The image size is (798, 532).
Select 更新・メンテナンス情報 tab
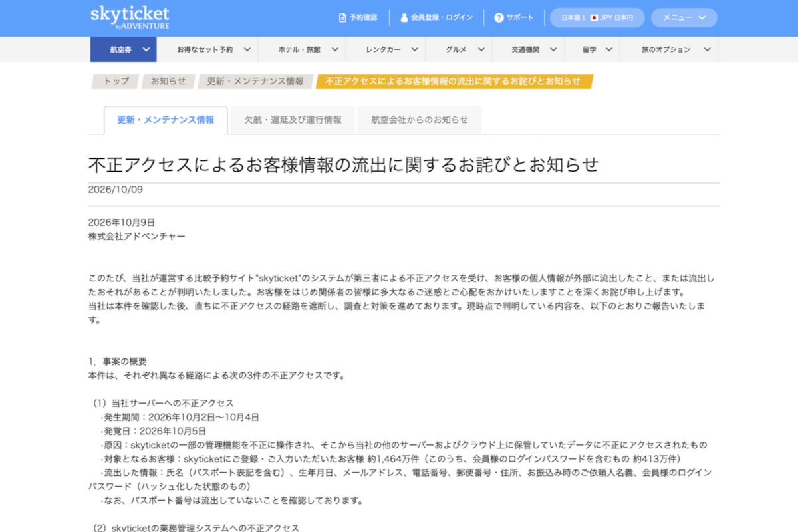tap(166, 120)
